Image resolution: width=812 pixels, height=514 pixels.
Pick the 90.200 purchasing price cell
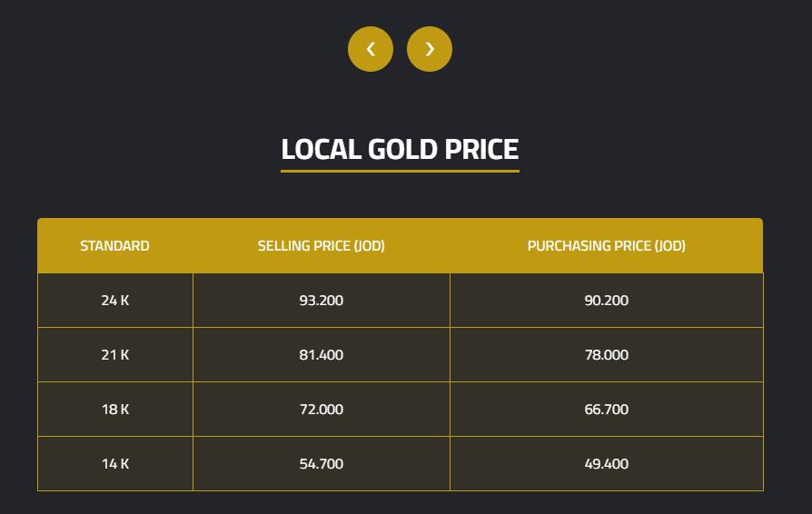tap(606, 301)
